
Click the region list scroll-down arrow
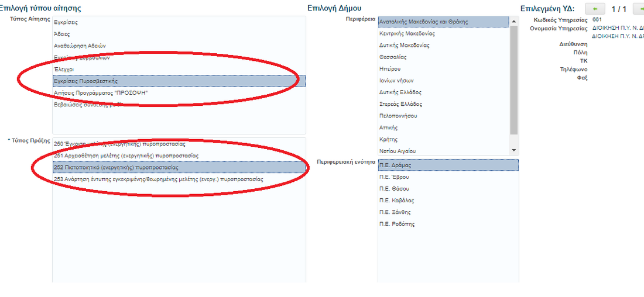[x=514, y=150]
